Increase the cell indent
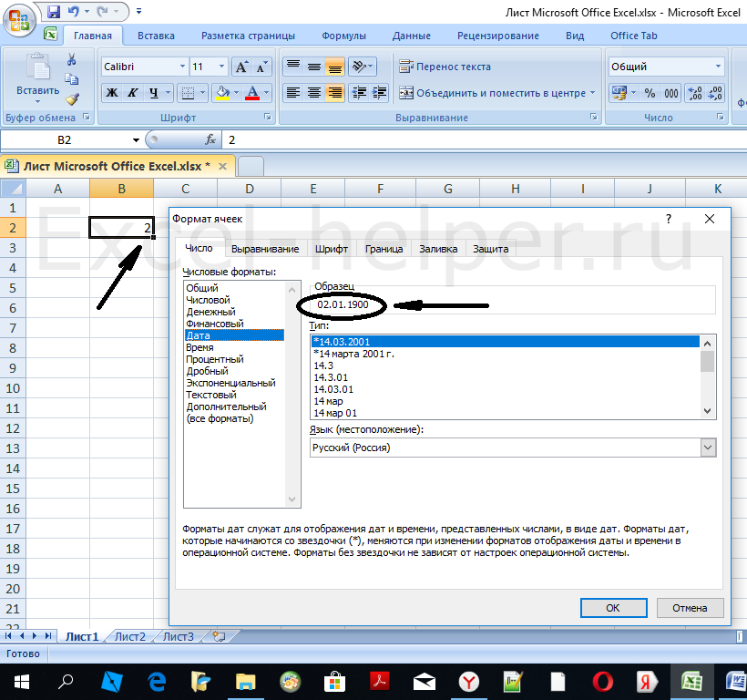Screen dimensions: 747x700 tap(380, 93)
